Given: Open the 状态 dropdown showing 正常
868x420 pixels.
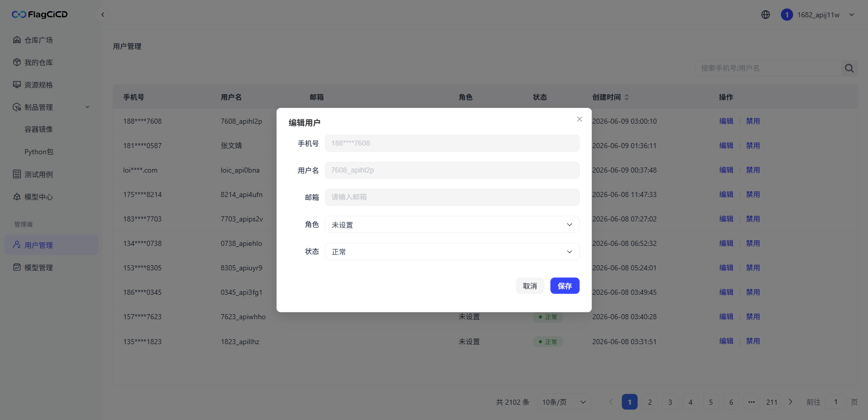Looking at the screenshot, I should (x=452, y=251).
